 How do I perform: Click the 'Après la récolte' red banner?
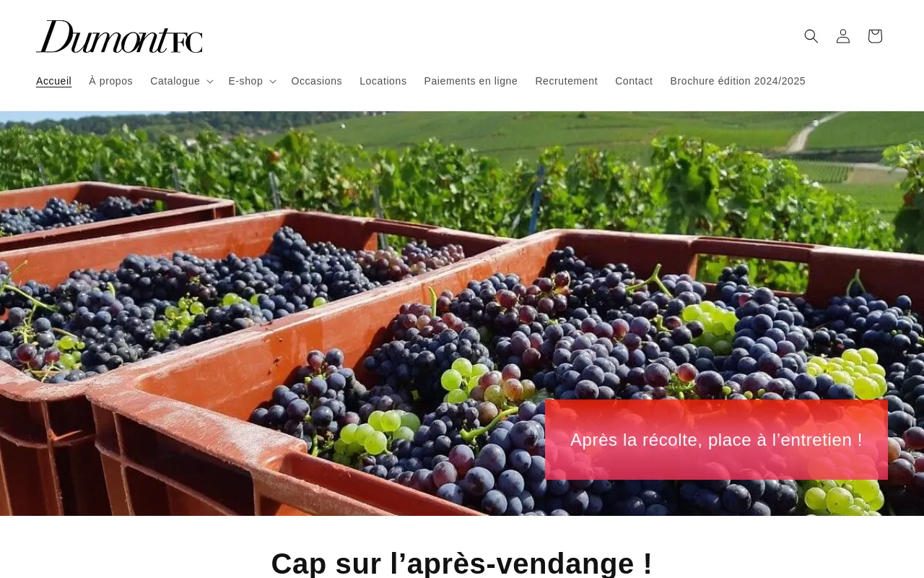click(716, 439)
